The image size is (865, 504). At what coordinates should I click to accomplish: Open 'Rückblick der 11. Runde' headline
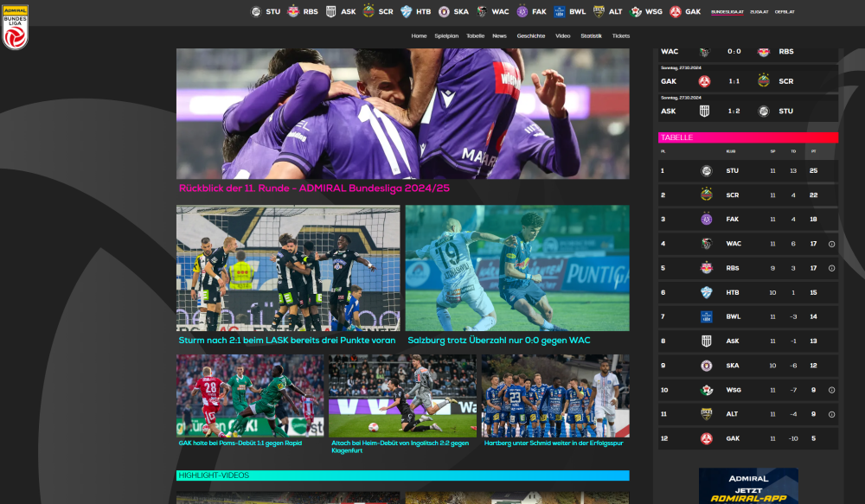pyautogui.click(x=314, y=188)
